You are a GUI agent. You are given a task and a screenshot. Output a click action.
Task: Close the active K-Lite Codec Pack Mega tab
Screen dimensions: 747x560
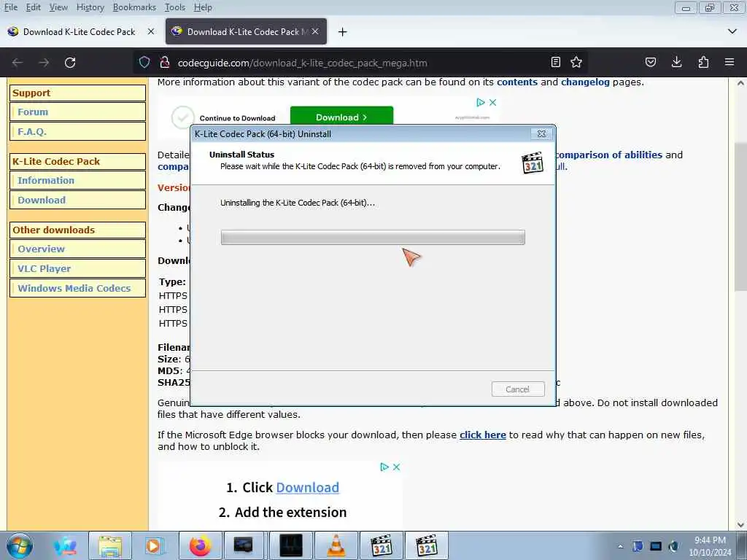coord(315,31)
